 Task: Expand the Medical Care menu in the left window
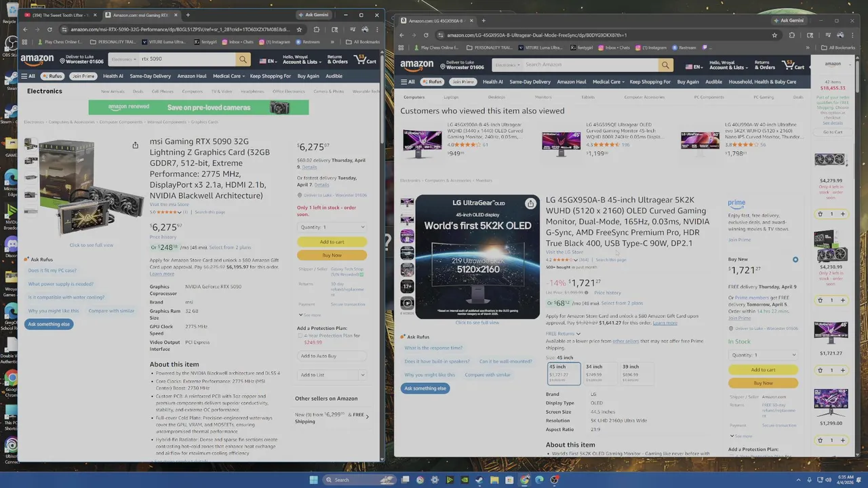pyautogui.click(x=227, y=76)
